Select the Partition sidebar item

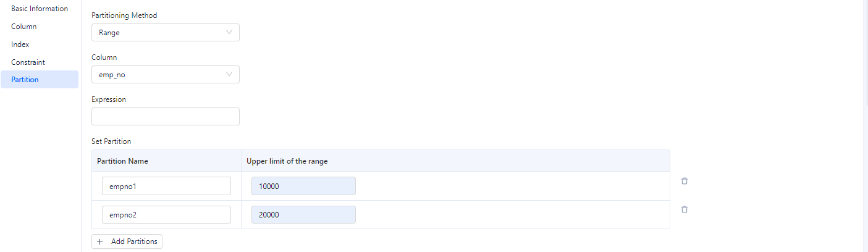tap(25, 80)
